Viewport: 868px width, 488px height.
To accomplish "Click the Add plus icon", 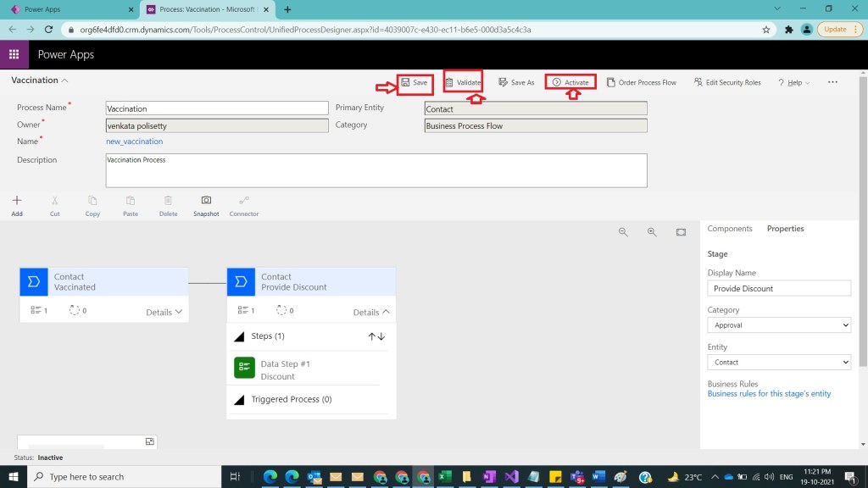I will coord(17,201).
